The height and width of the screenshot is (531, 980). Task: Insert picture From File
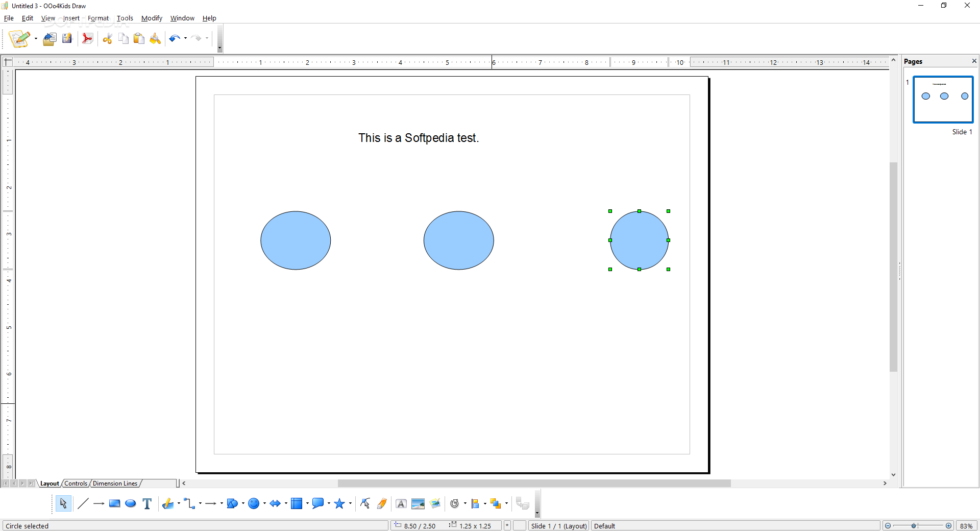[x=418, y=504]
